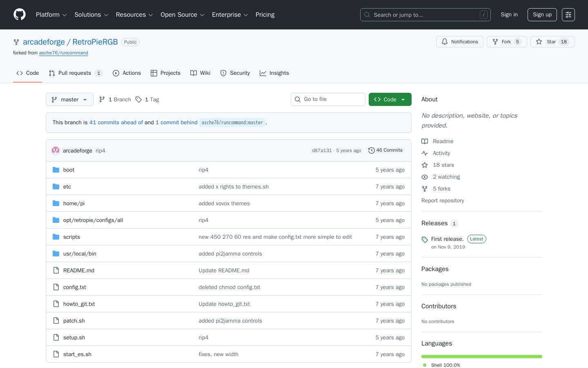
Task: Click commit message 'added xovox themes'
Action: [x=224, y=203]
